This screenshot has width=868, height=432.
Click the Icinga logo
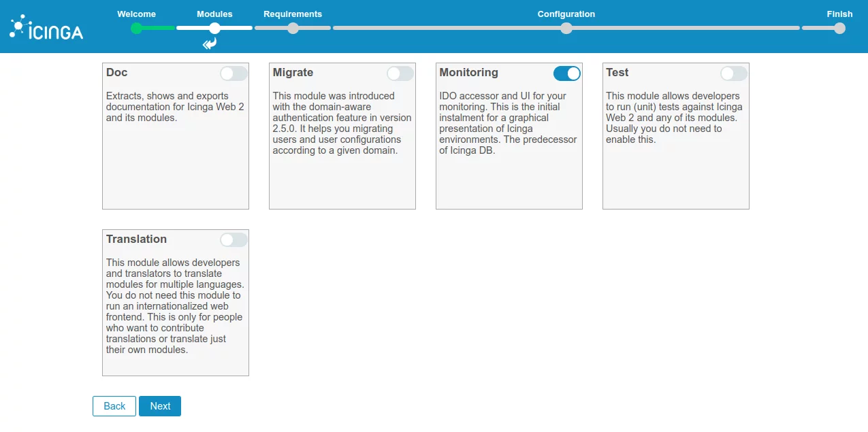point(46,27)
